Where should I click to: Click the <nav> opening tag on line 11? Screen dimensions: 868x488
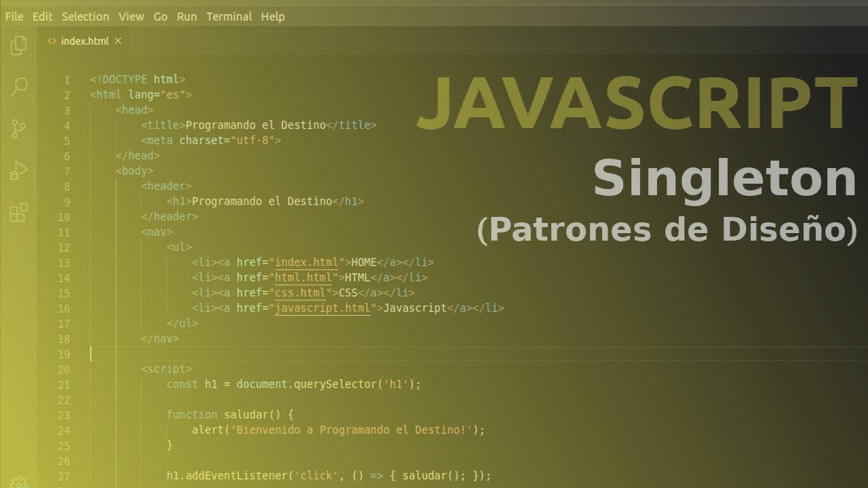157,232
